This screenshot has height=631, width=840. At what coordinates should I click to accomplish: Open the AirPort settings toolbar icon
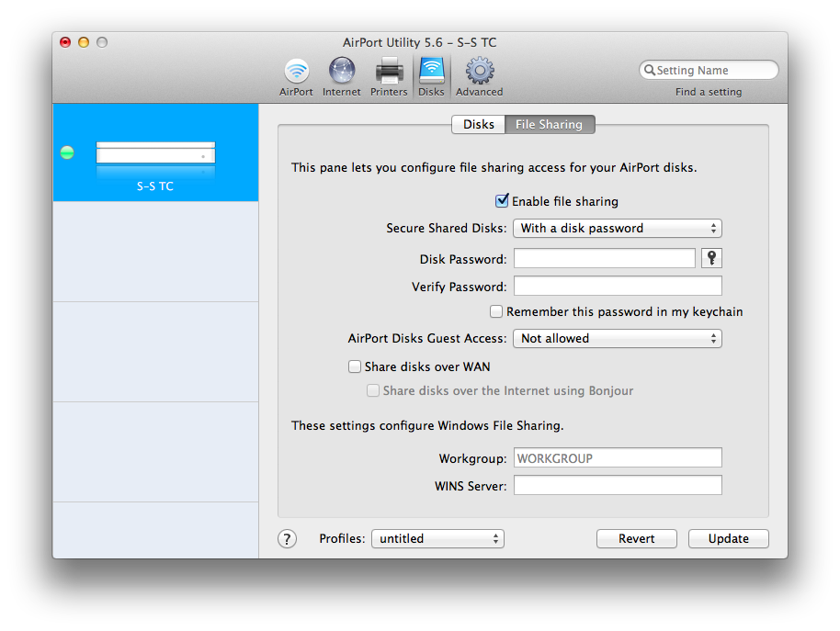click(296, 76)
